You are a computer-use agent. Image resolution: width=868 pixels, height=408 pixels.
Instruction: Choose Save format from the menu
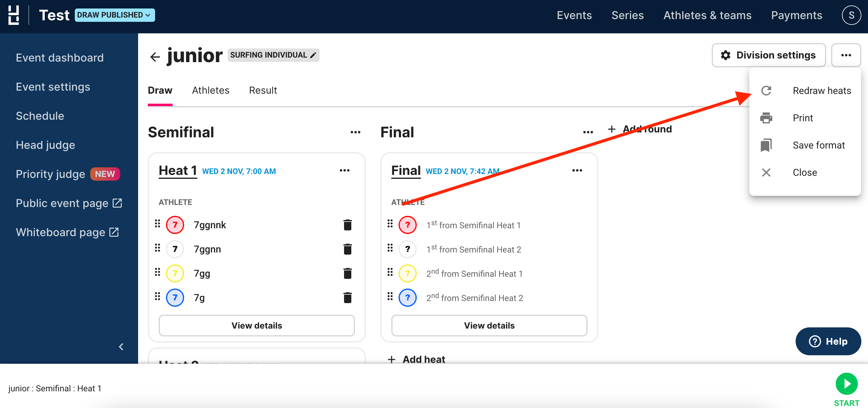(x=805, y=145)
